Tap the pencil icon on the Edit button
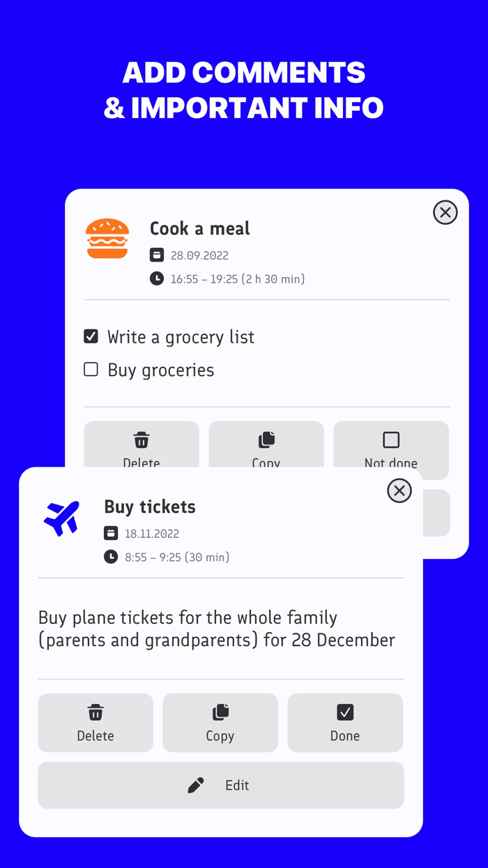The height and width of the screenshot is (868, 488). pyautogui.click(x=195, y=784)
